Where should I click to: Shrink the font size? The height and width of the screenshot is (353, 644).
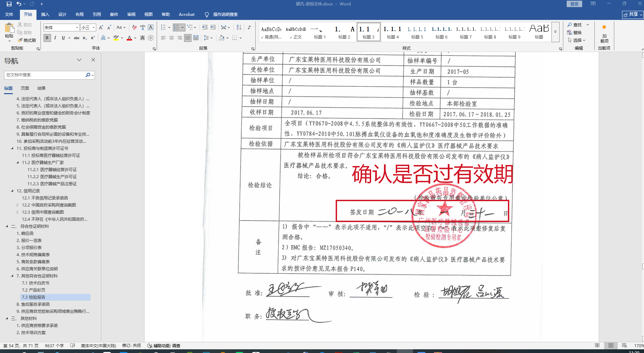109,27
